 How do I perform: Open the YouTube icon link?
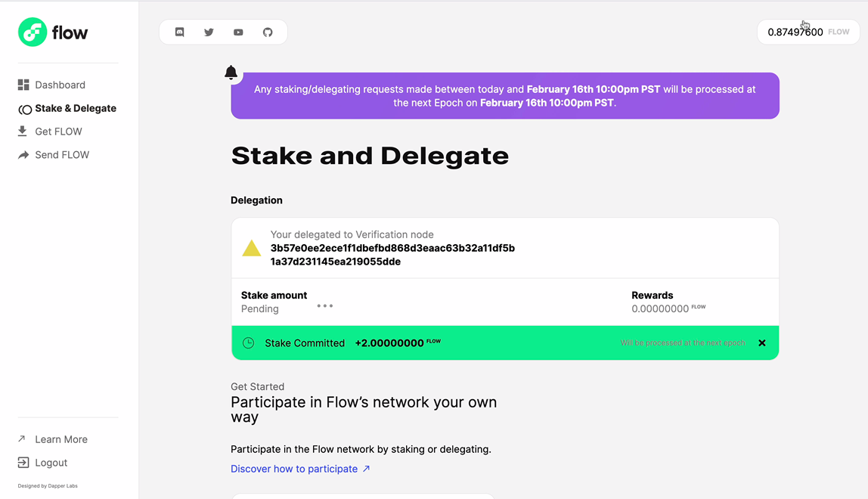238,32
